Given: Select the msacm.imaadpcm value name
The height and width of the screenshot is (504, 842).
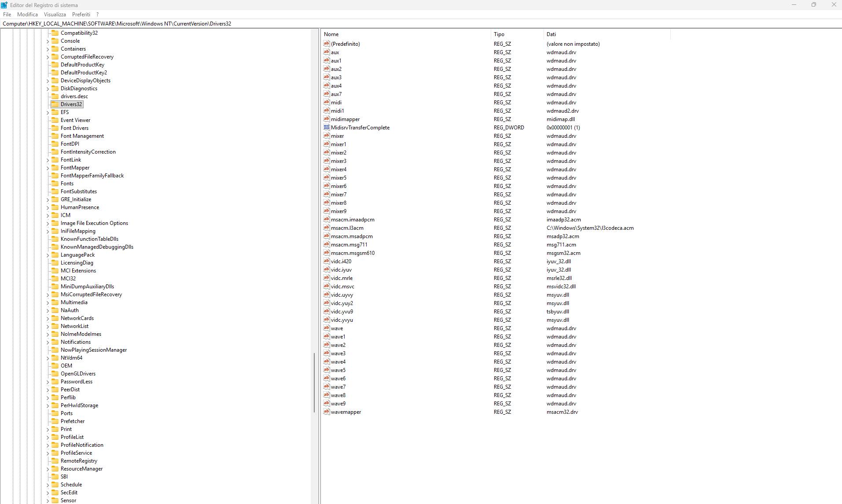Looking at the screenshot, I should [x=353, y=219].
